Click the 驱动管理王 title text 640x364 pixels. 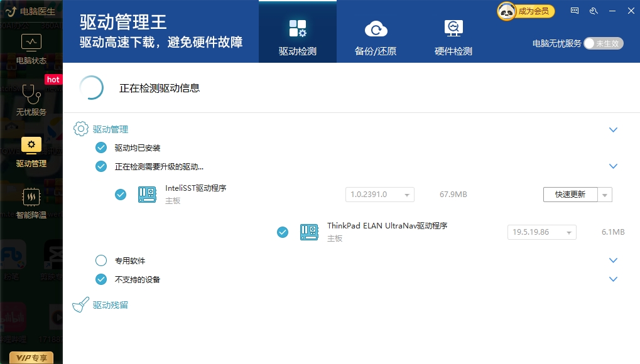click(123, 22)
